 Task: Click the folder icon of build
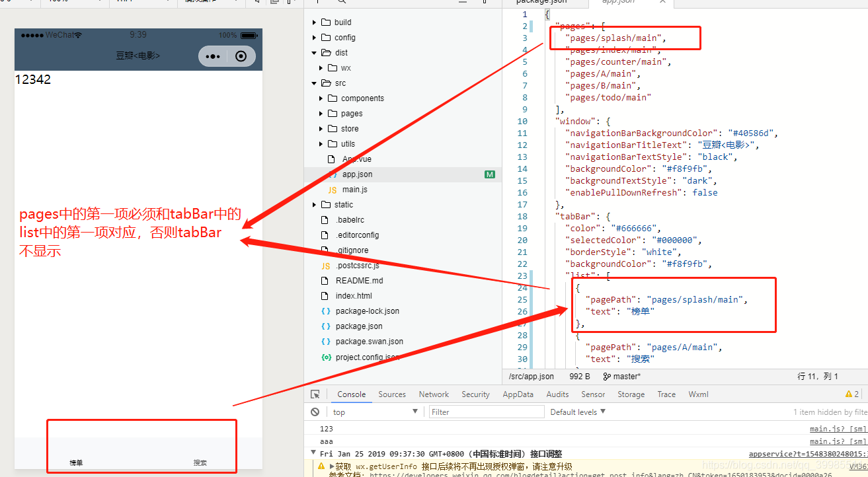point(326,22)
